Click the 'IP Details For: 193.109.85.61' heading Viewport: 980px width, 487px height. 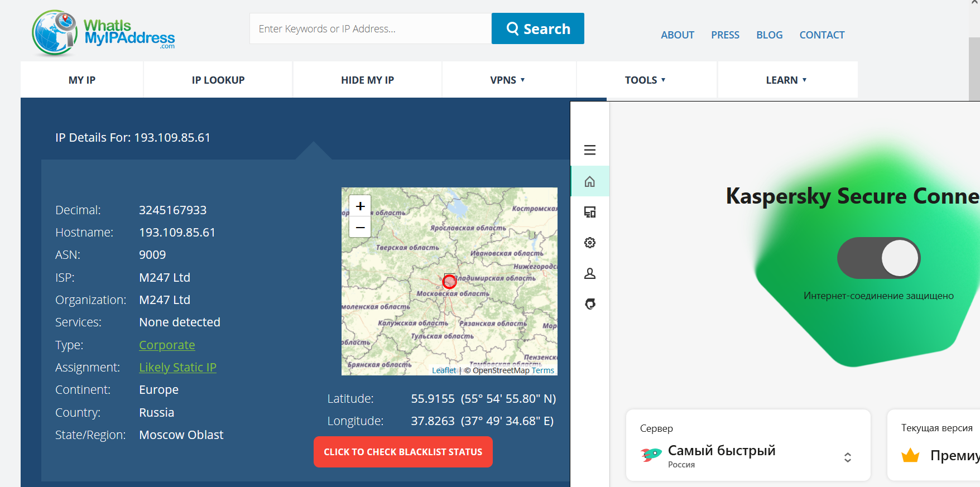pos(133,137)
